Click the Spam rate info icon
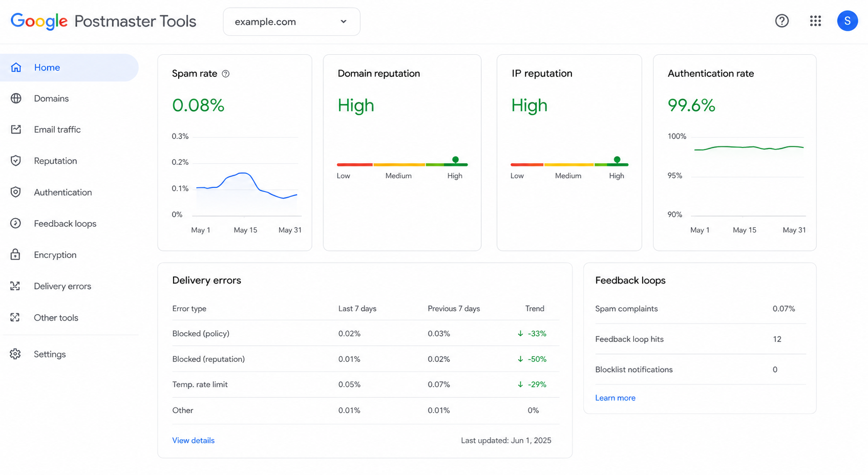This screenshot has width=868, height=475. pyautogui.click(x=225, y=74)
